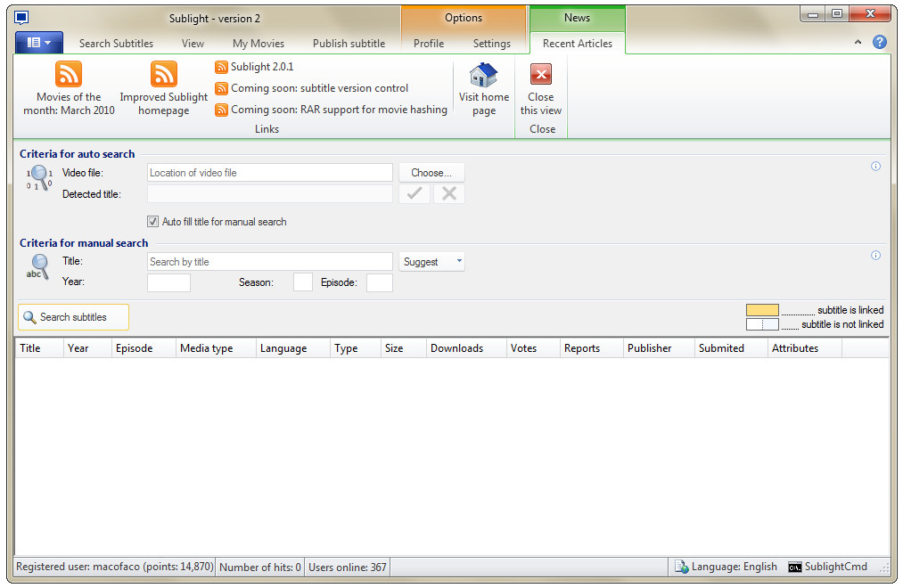903x588 pixels.
Task: Select the Recent Articles tab
Action: point(577,43)
